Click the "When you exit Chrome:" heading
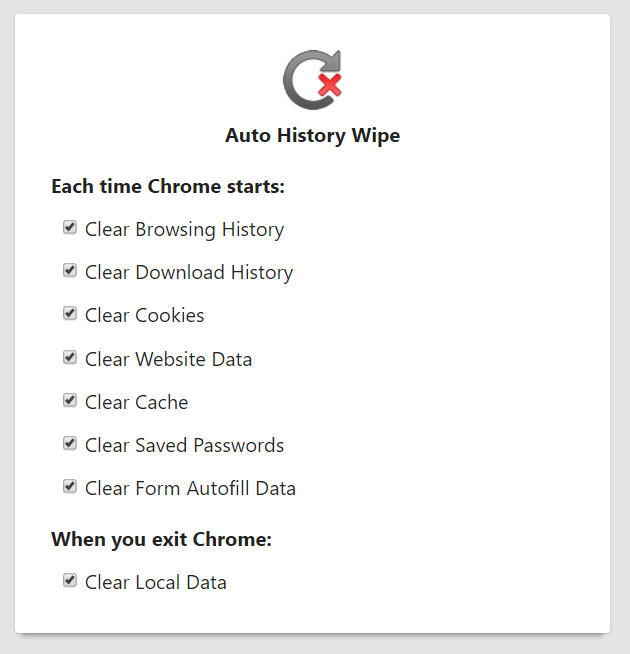This screenshot has width=630, height=654. pos(161,540)
